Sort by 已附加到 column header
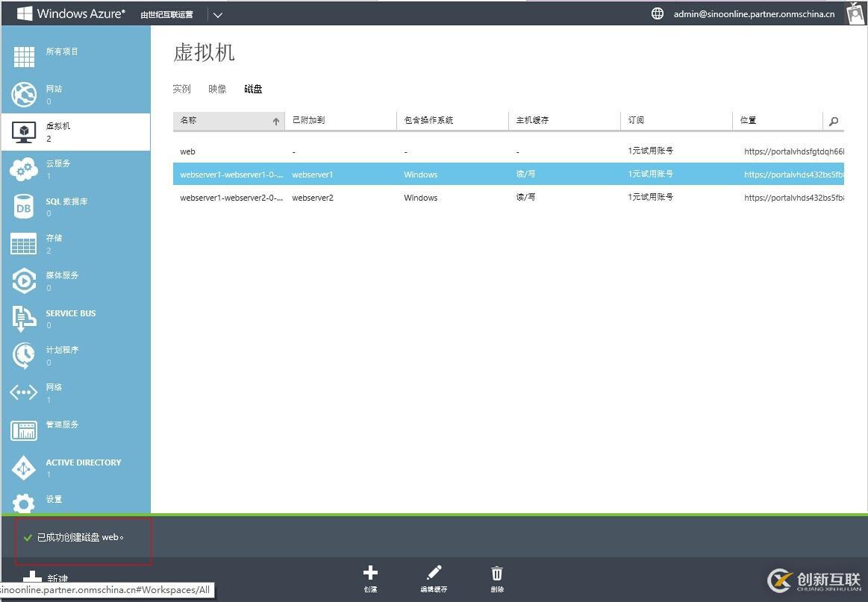 click(x=340, y=120)
